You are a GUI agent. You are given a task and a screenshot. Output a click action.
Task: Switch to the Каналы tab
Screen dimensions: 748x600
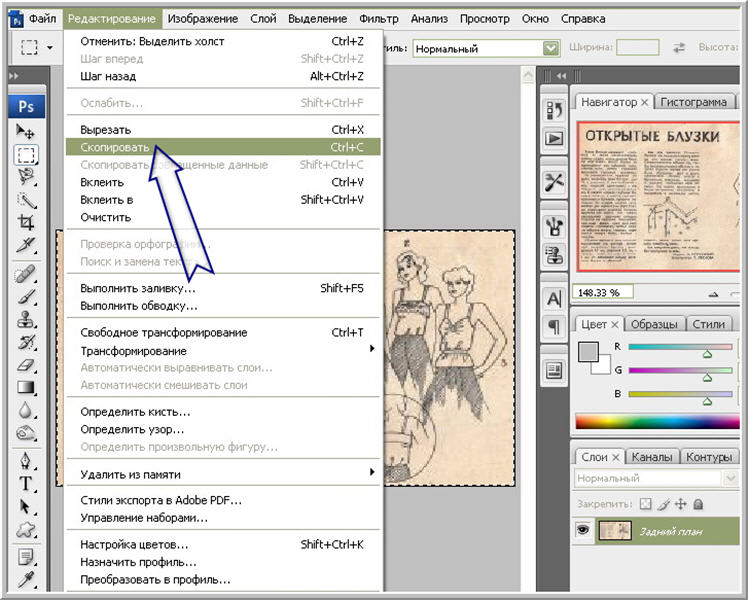coord(652,457)
